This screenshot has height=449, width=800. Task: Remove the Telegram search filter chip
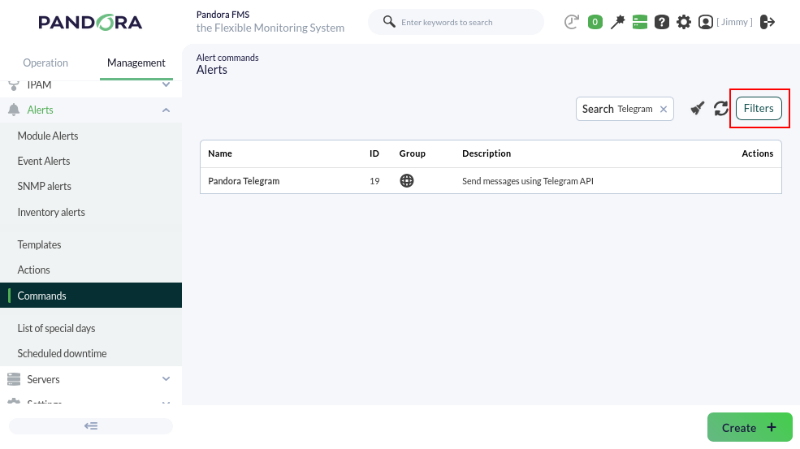click(663, 109)
